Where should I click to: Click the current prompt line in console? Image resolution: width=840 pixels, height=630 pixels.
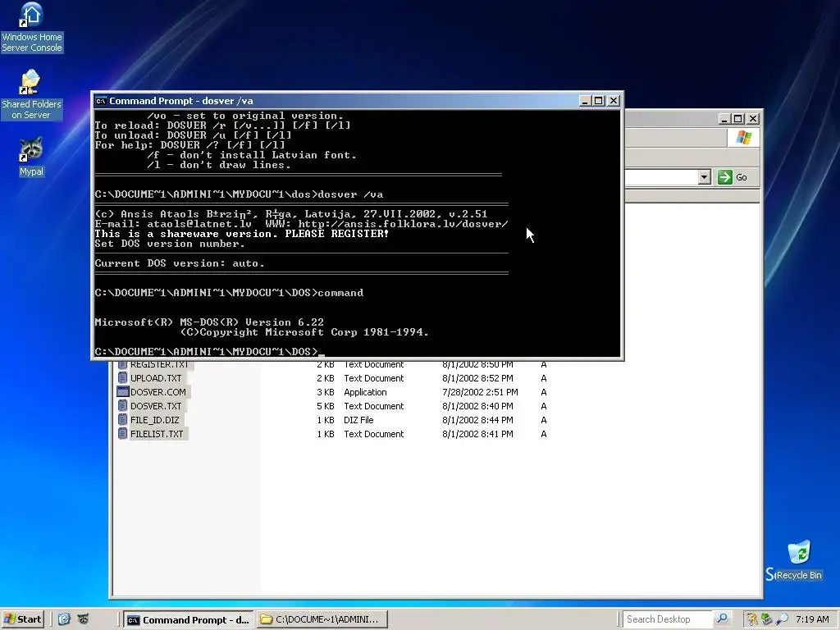(210, 351)
